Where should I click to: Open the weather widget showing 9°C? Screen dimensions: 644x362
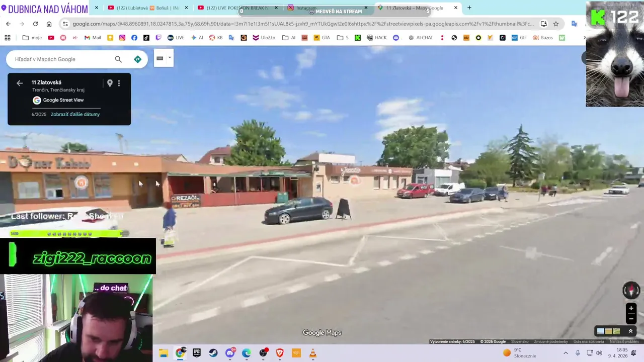pos(520,353)
